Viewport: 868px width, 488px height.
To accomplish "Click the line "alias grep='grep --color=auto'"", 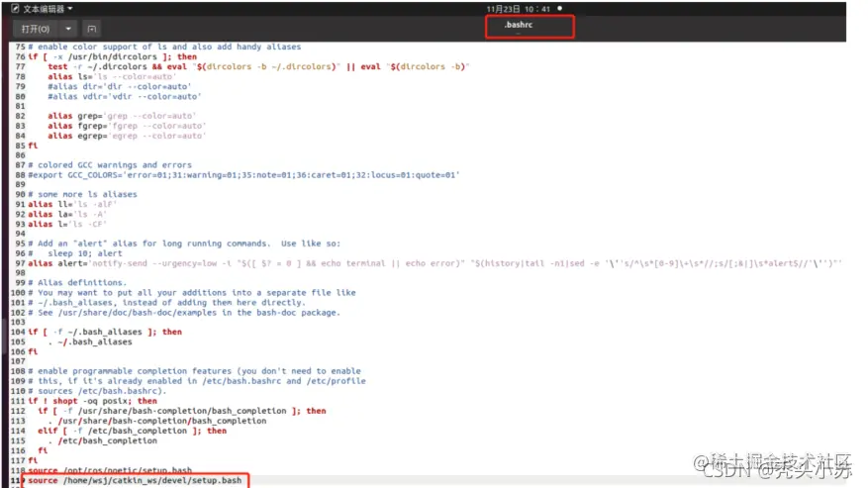I will [x=122, y=117].
